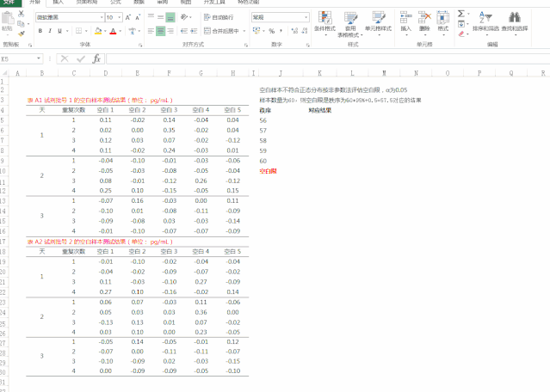This screenshot has height=392, width=550.
Task: Open the Borders tool icon
Action: point(80,31)
